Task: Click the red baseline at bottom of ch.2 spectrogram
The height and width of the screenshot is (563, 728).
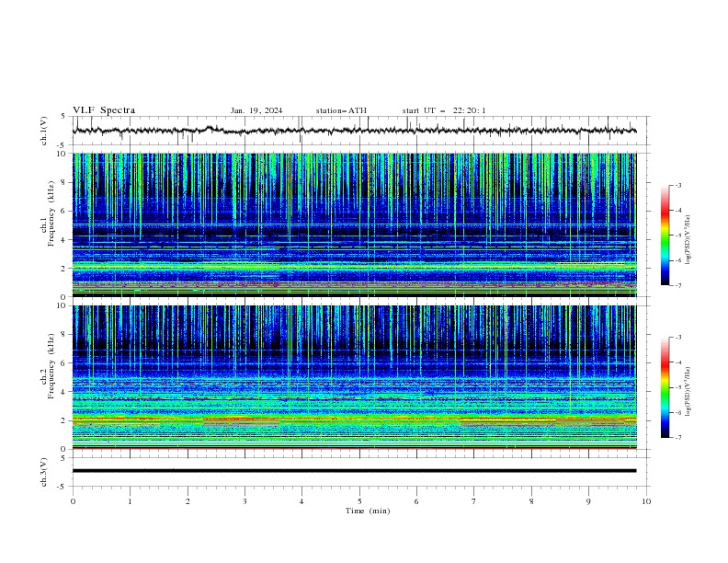Action: click(x=354, y=448)
